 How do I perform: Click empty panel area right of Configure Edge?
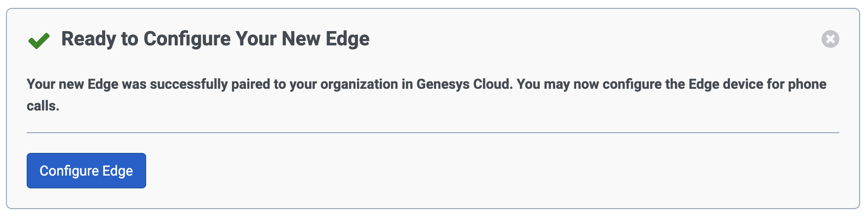pos(444,171)
